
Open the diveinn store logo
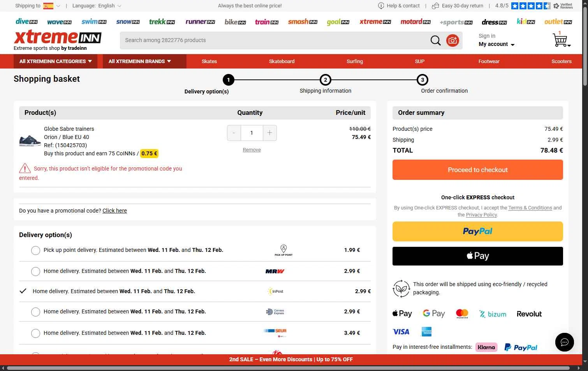tap(26, 22)
